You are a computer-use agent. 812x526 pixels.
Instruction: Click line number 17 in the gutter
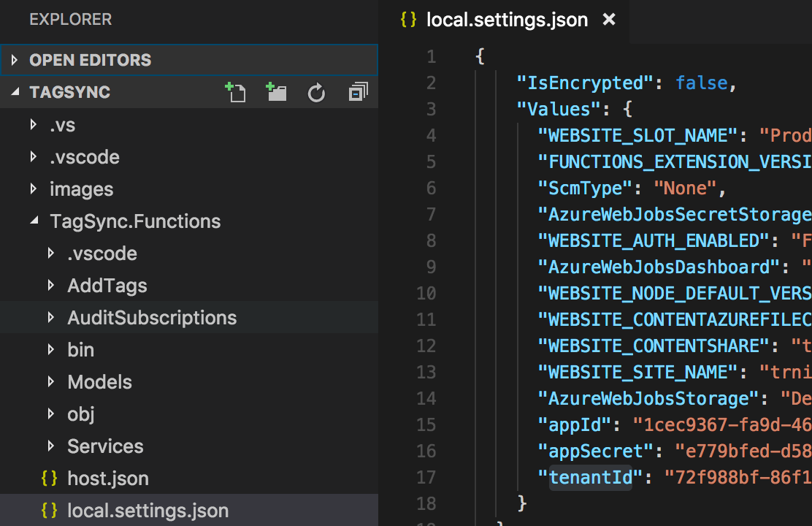pos(426,478)
